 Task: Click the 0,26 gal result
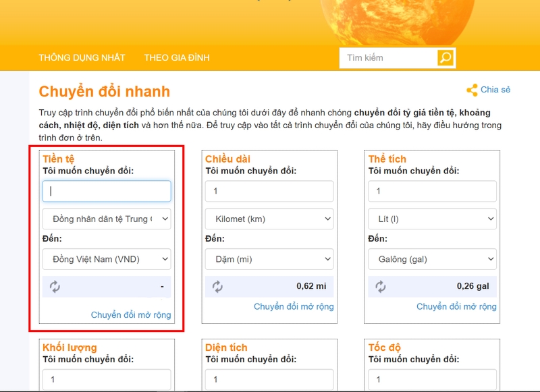(473, 286)
